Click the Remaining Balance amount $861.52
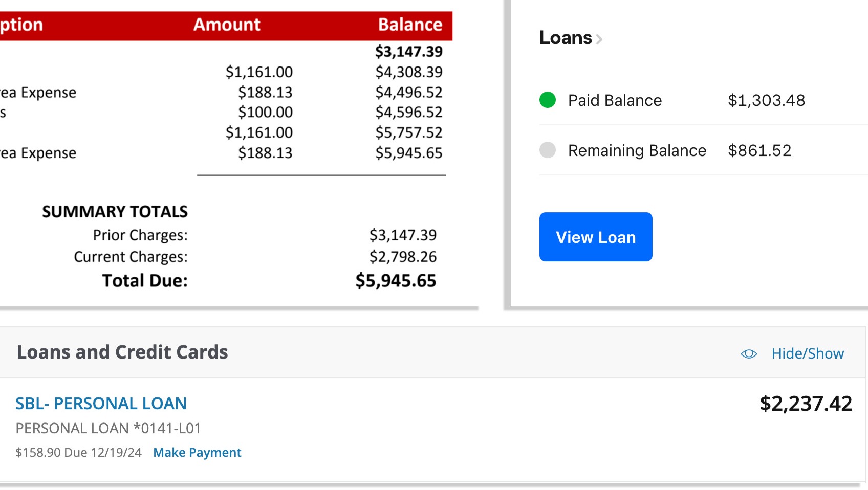The height and width of the screenshot is (490, 868). pos(759,150)
